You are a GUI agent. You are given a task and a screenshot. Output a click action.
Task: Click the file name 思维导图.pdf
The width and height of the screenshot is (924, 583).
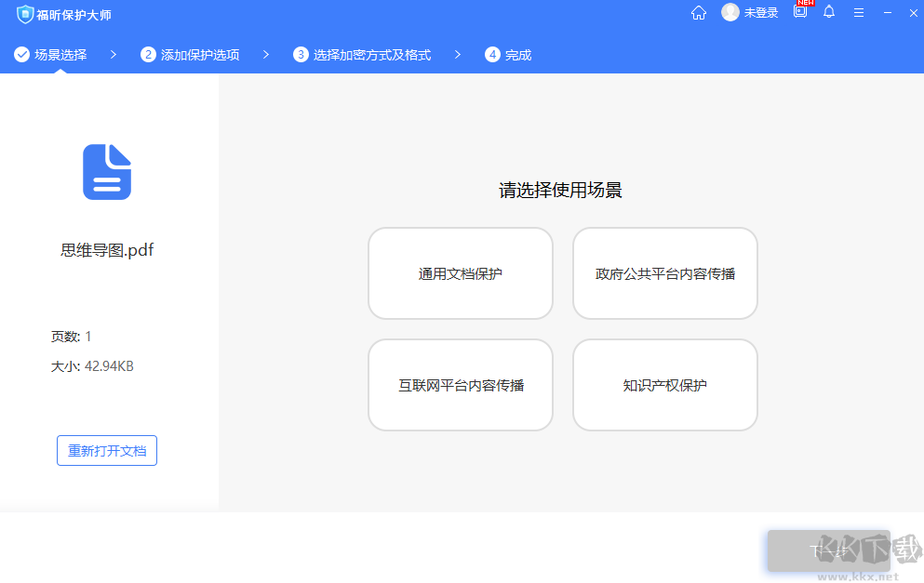click(x=106, y=249)
